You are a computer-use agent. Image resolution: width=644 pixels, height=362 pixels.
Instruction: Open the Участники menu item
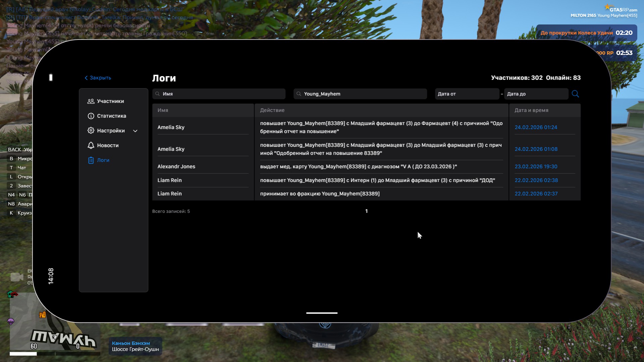tap(110, 101)
